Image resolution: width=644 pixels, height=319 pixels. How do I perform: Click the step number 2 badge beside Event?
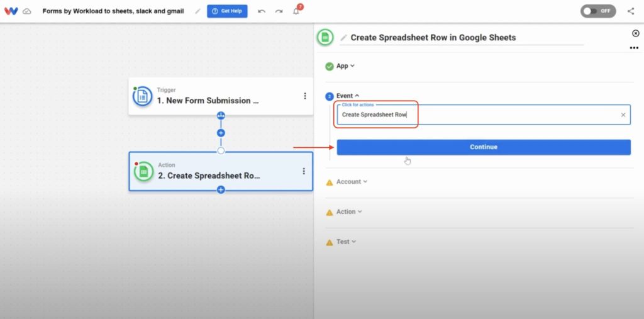coord(330,97)
